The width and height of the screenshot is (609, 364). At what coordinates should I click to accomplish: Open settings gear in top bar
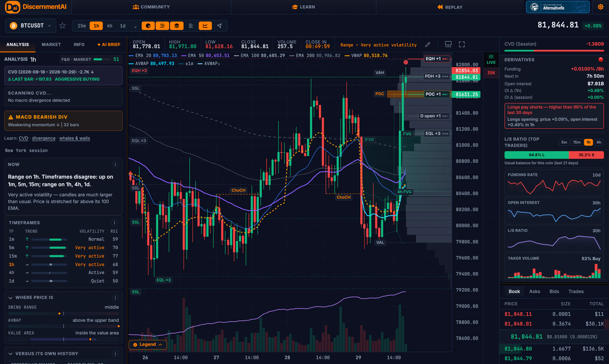(x=601, y=7)
